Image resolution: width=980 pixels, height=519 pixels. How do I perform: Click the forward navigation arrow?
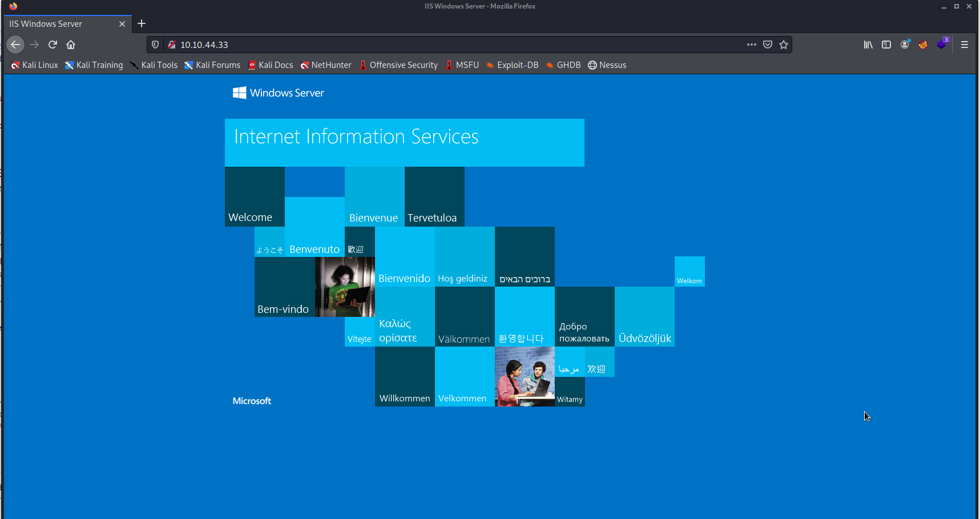[x=34, y=45]
